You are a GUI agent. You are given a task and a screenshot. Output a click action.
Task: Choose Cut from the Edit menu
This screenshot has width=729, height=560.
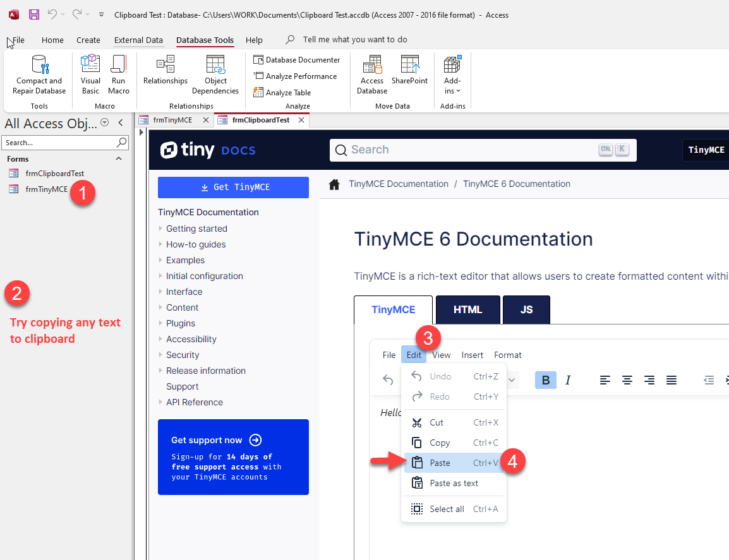pos(454,422)
